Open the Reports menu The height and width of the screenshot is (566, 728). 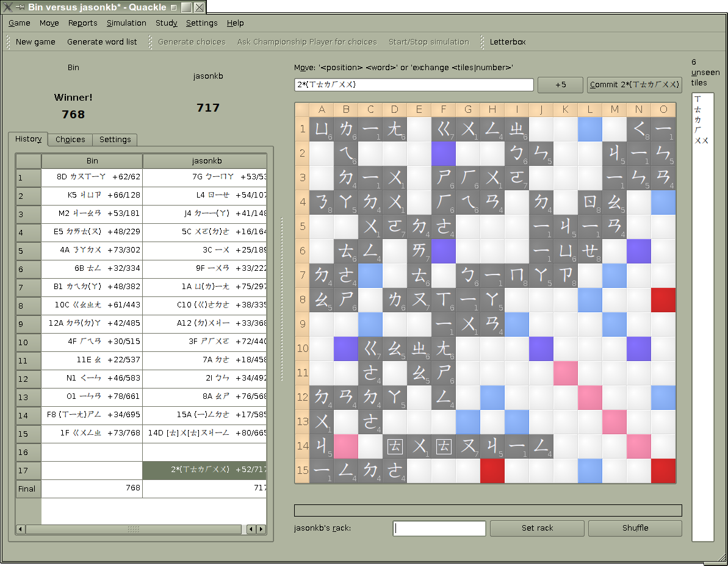pos(82,23)
